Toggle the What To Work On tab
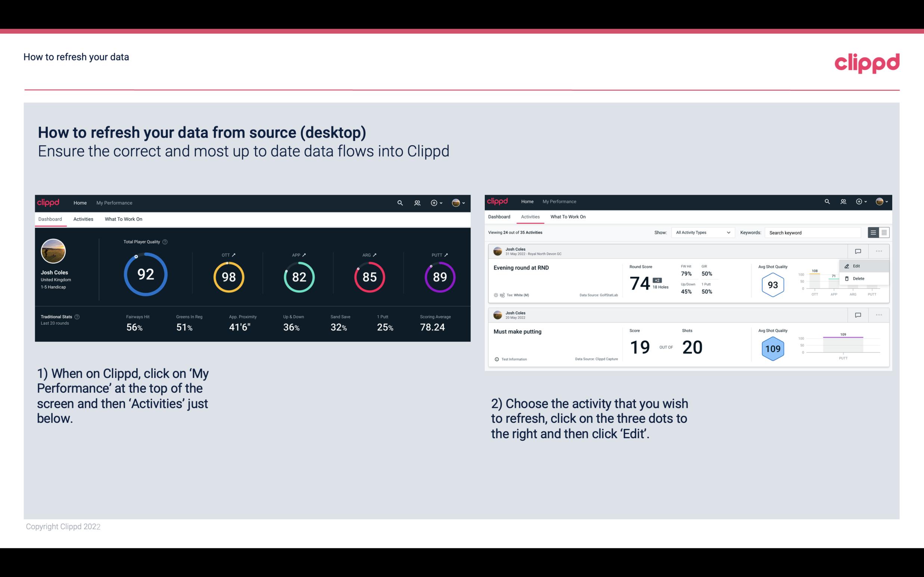924x577 pixels. (x=124, y=219)
